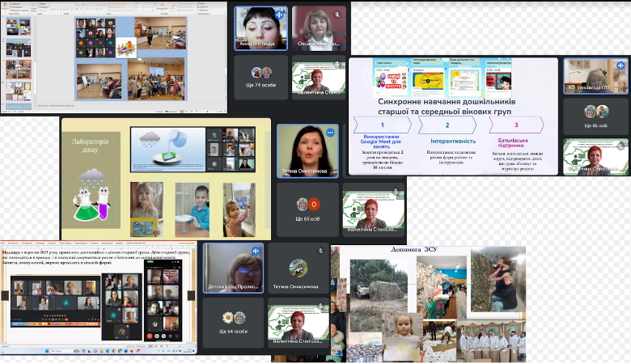Open the Ще 86 осіб participants tile
Viewport: 631px width, 364px height.
[x=595, y=116]
